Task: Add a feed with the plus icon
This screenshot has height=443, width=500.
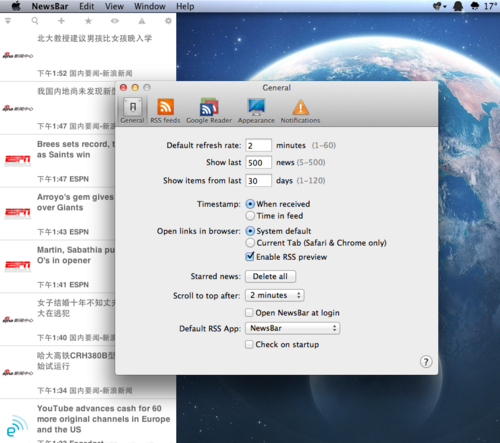Action: [61, 21]
